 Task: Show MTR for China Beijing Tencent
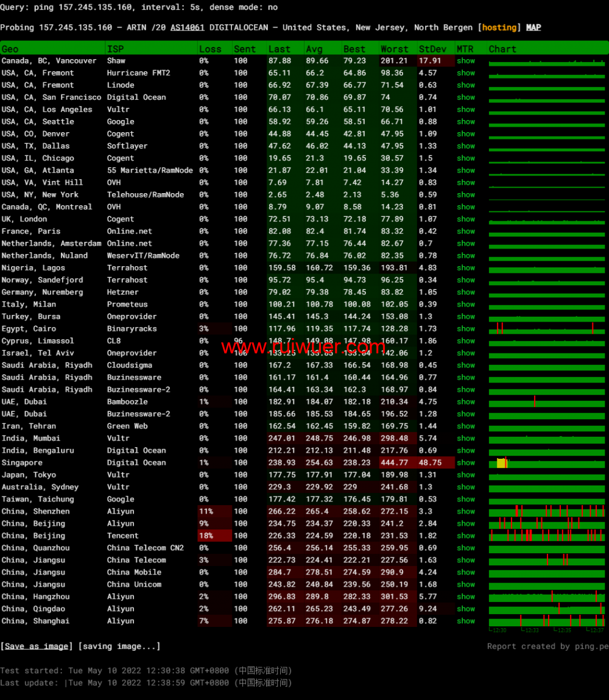(466, 536)
